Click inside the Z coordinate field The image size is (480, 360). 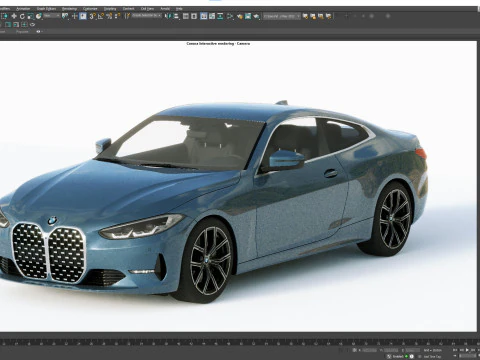413,350
